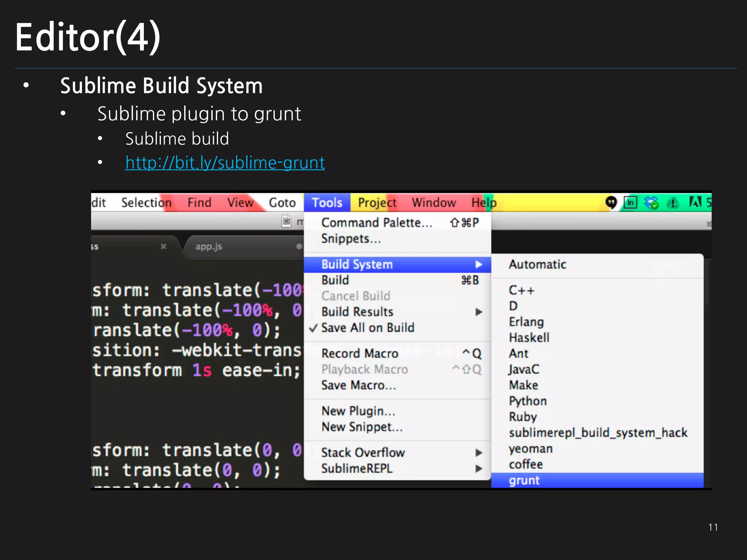Click the Hangouts chat icon in menu bar

click(x=611, y=202)
